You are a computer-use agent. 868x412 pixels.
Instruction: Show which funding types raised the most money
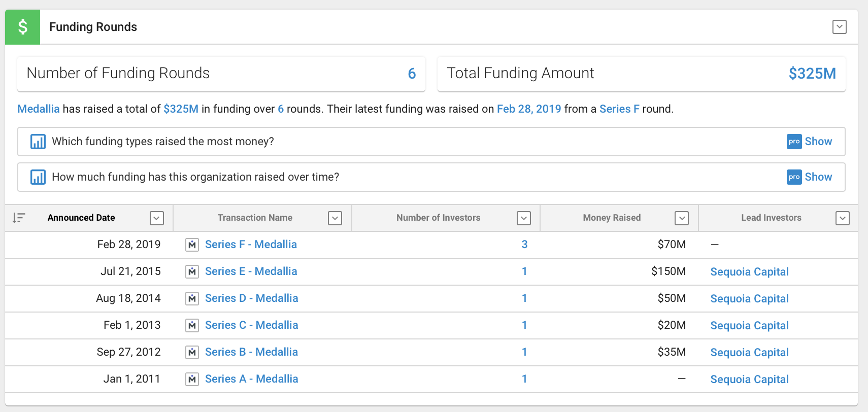tap(818, 142)
